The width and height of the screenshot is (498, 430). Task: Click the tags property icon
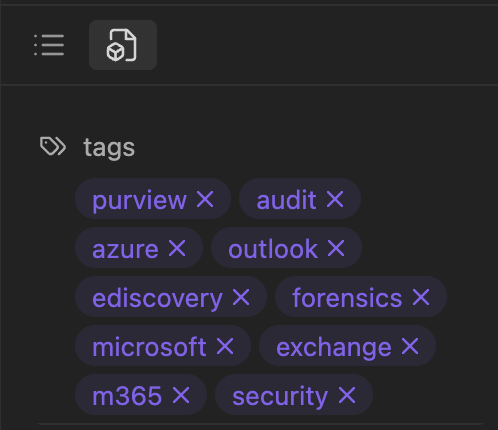(53, 146)
